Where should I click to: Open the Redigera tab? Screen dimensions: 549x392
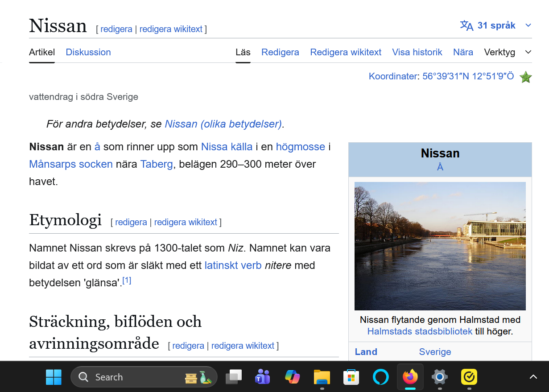280,52
